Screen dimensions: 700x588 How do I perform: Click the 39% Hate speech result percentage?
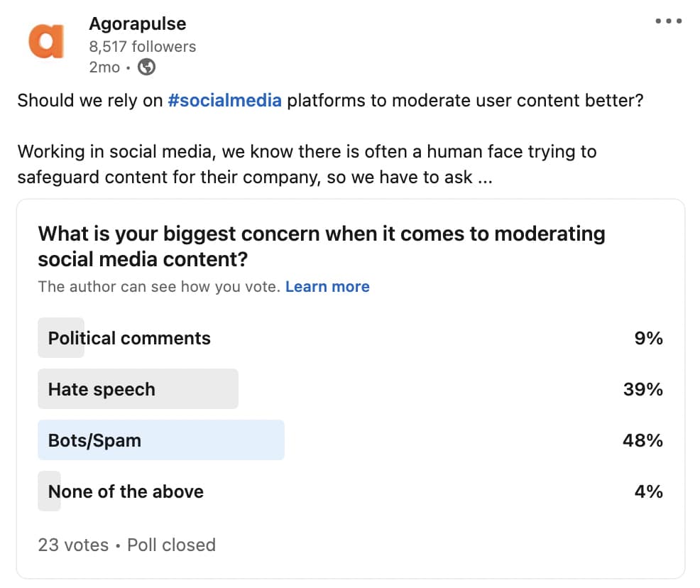pos(643,389)
